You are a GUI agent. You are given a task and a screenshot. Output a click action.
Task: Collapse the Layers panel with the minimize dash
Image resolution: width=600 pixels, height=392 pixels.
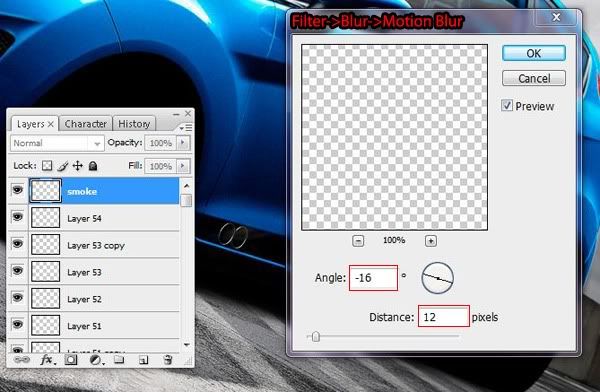pyautogui.click(x=176, y=114)
